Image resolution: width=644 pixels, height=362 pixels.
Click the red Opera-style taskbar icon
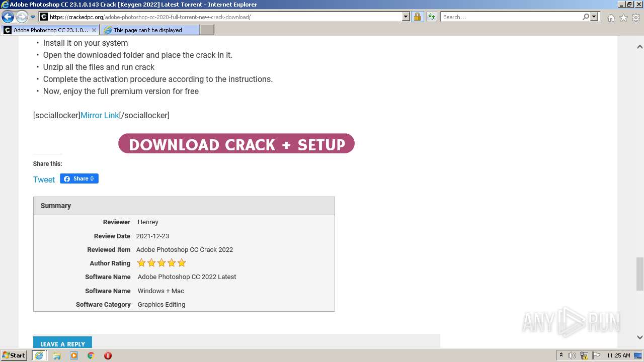[108, 355]
